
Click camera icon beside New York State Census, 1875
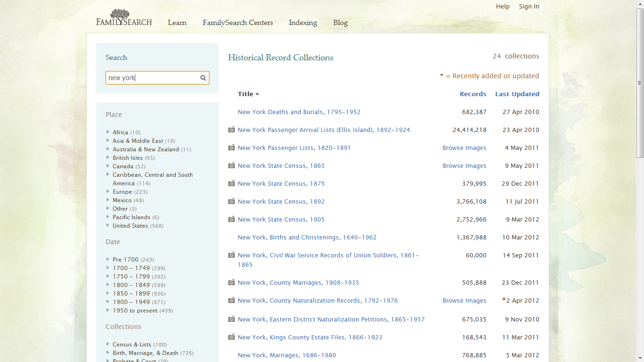point(231,183)
